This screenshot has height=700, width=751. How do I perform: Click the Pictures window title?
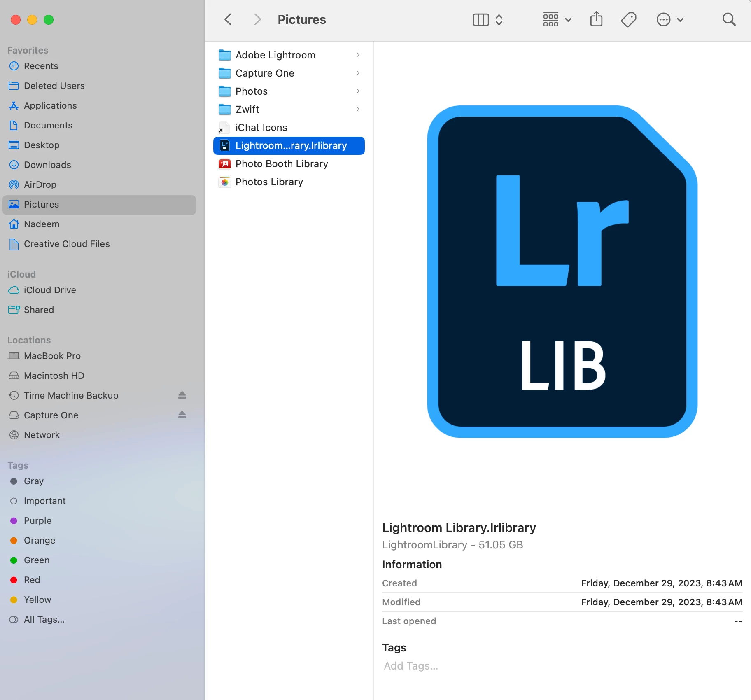coord(302,19)
